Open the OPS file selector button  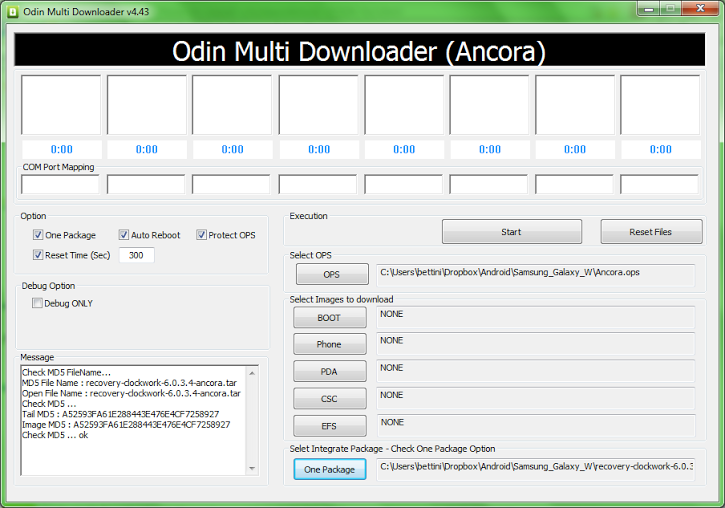(332, 274)
